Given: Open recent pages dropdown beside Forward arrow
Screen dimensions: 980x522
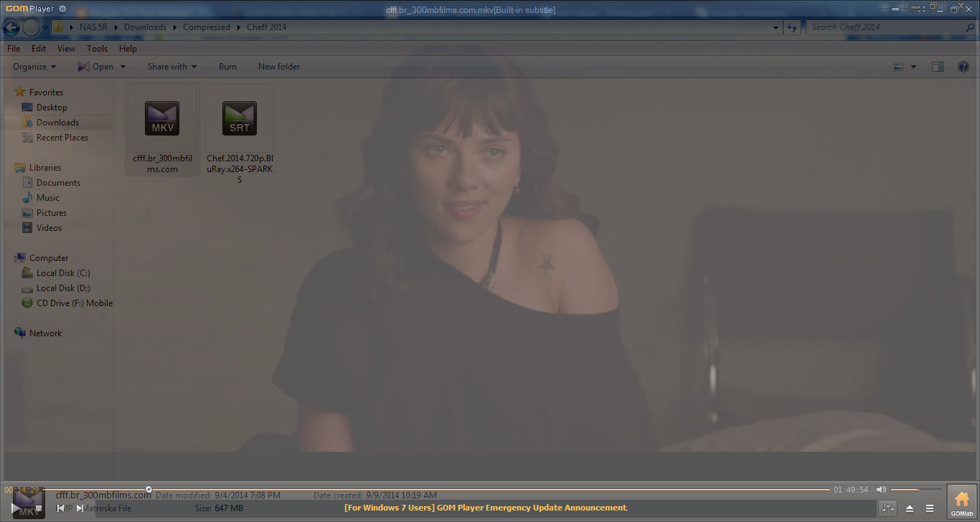Looking at the screenshot, I should pos(45,27).
